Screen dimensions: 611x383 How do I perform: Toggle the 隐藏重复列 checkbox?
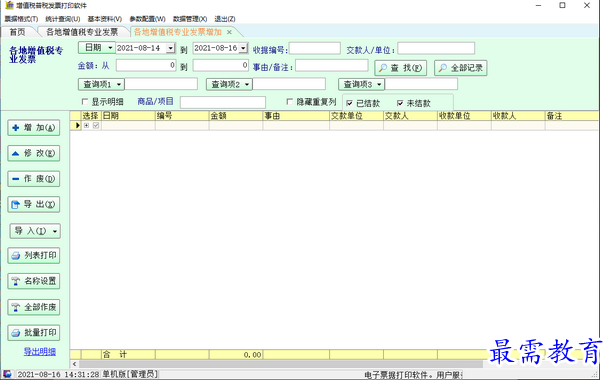(x=290, y=102)
